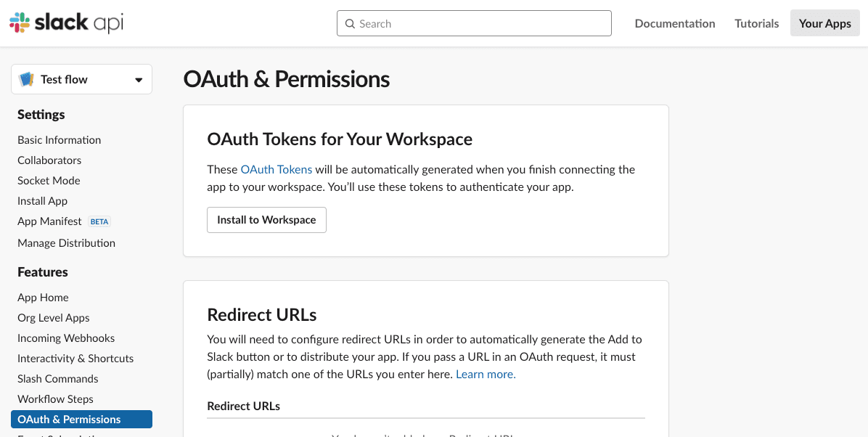Screen dimensions: 868x437
Task: Follow the OAuth Tokens link
Action: (x=276, y=169)
